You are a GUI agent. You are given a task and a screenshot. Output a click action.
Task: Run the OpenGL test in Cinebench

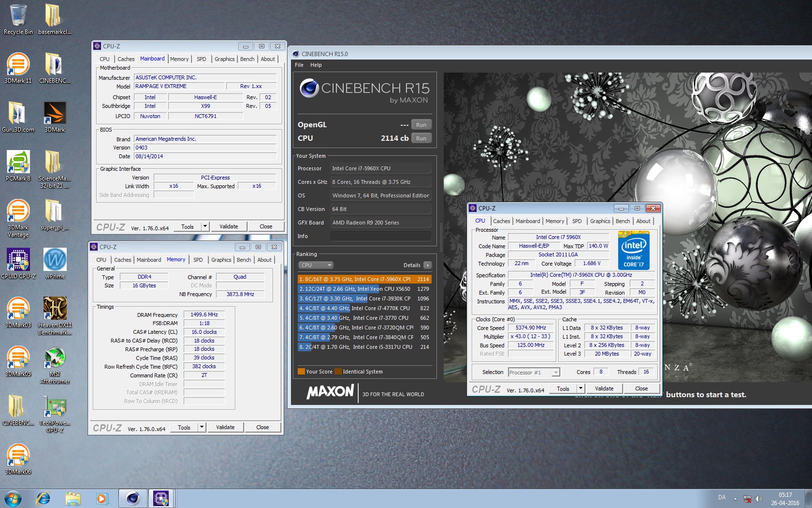point(421,125)
